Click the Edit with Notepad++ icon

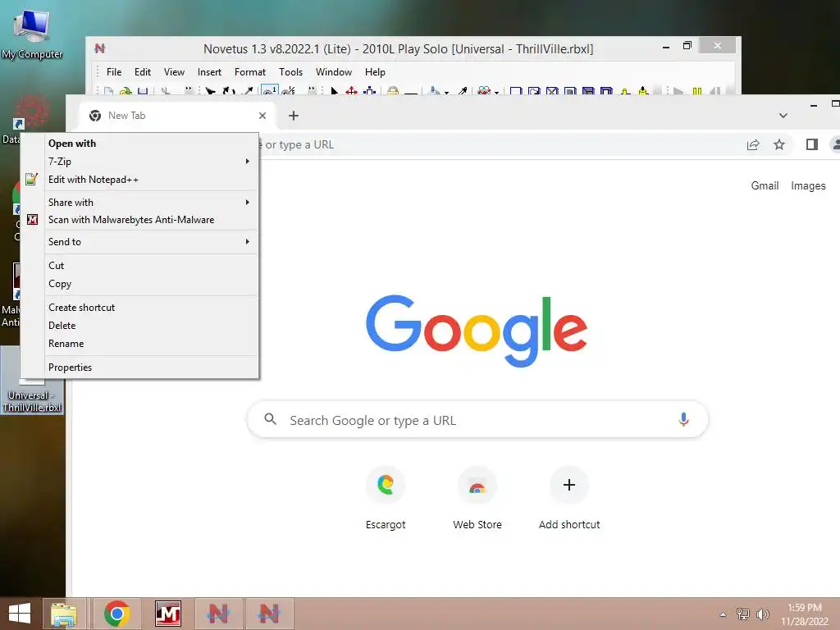click(x=32, y=179)
